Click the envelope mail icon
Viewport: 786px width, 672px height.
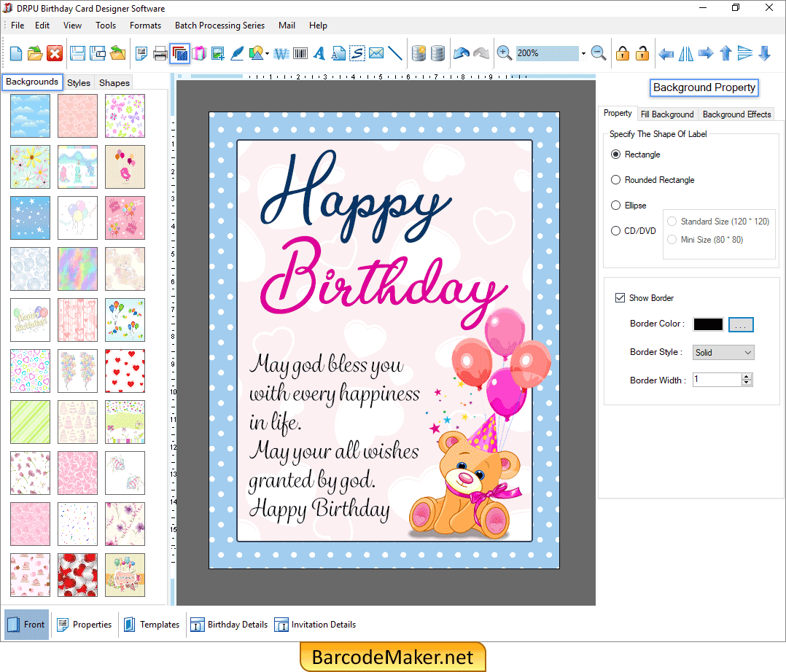[376, 52]
